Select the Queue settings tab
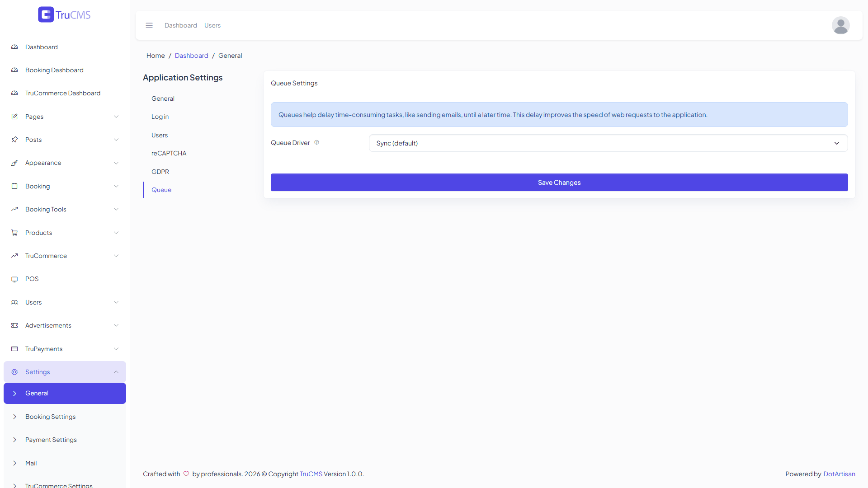 tap(161, 190)
